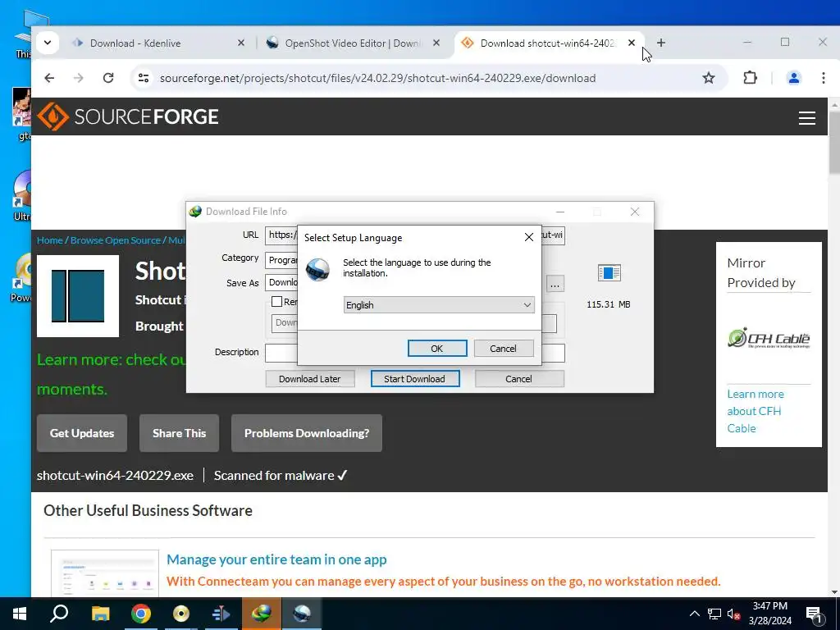Click the file type icon above 115.31 MB
The width and height of the screenshot is (840, 630).
tap(609, 272)
